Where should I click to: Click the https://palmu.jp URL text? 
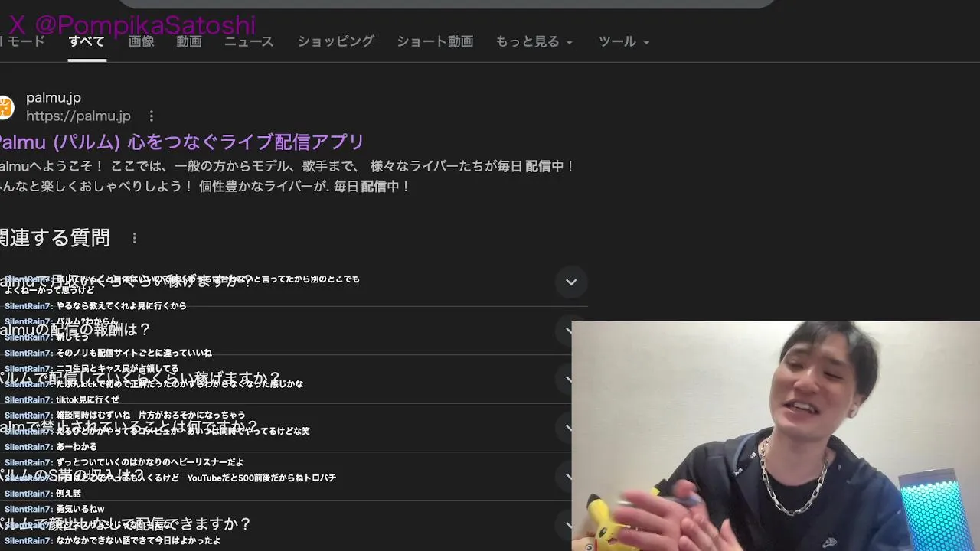click(x=79, y=116)
